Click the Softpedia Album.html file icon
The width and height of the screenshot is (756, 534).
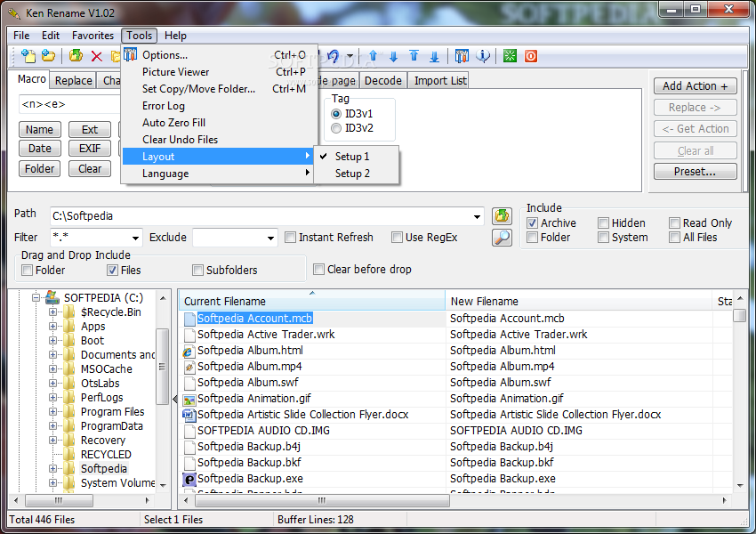(x=189, y=352)
